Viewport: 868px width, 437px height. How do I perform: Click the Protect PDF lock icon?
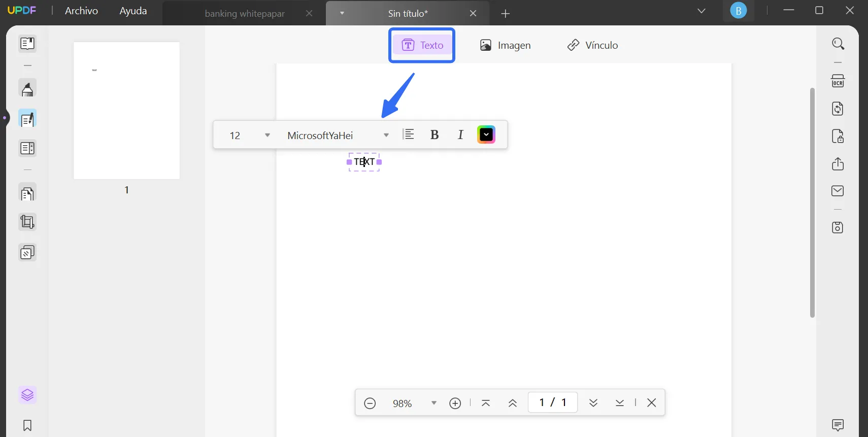tap(838, 137)
